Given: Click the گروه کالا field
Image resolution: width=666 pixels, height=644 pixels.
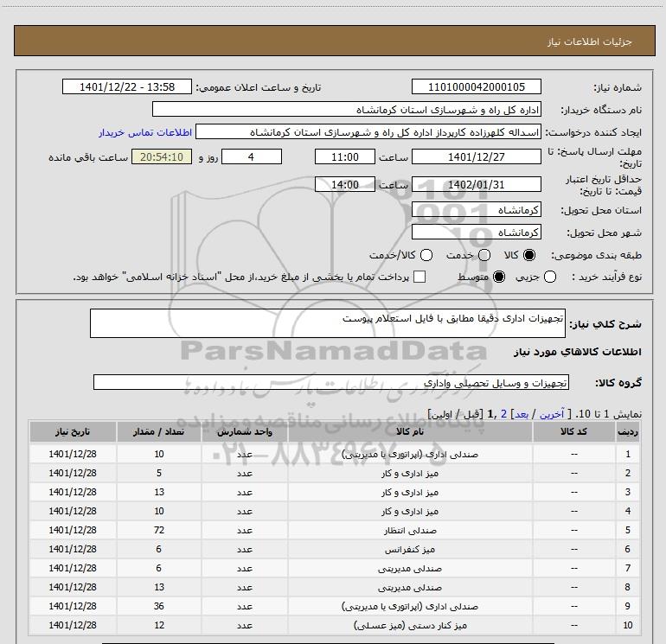Looking at the screenshot, I should pyautogui.click(x=331, y=382).
